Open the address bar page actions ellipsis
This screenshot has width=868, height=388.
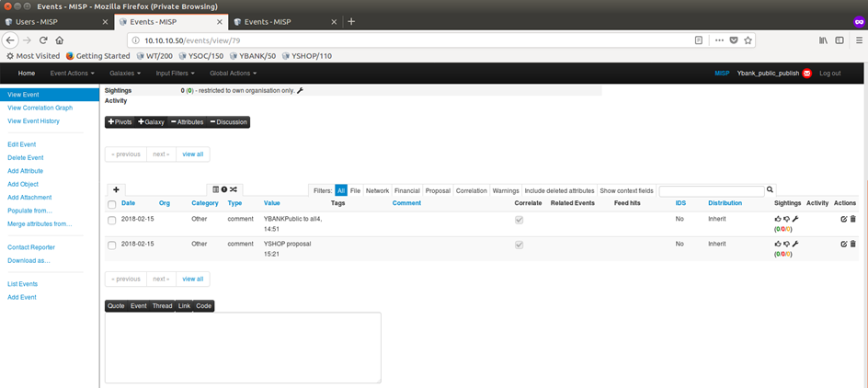(719, 40)
